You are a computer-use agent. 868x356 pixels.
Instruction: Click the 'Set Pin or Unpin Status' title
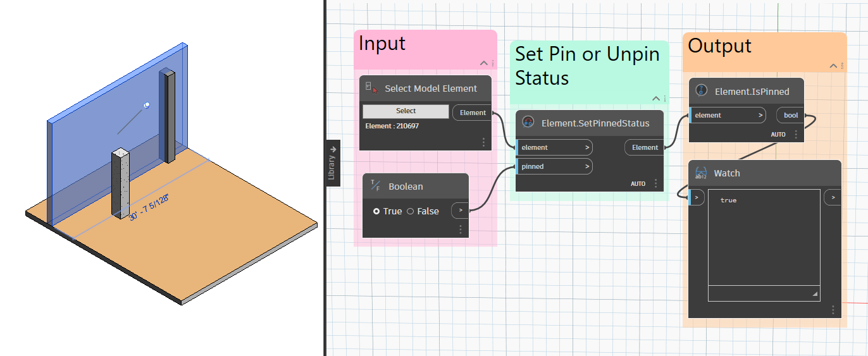click(x=587, y=66)
